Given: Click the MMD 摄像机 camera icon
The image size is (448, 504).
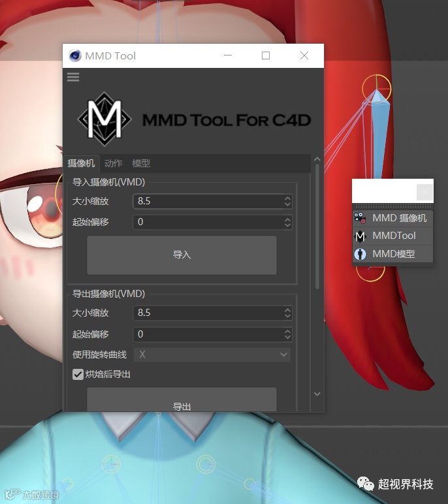Looking at the screenshot, I should click(360, 218).
